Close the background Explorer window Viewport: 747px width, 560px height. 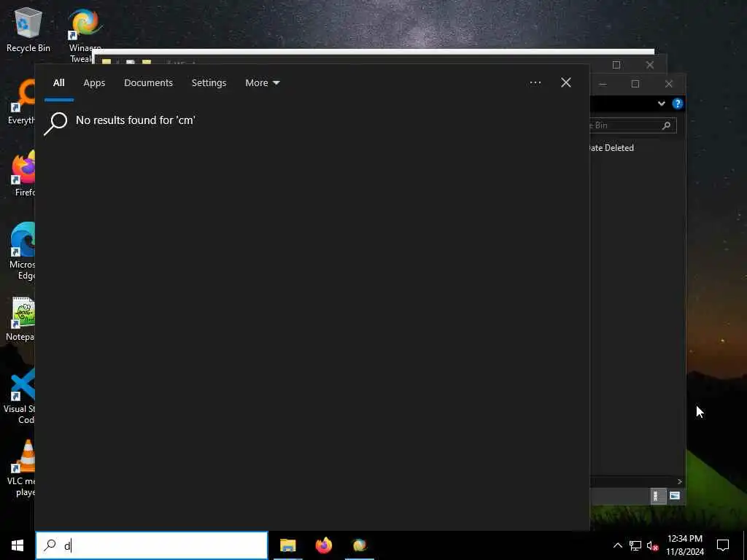(650, 65)
